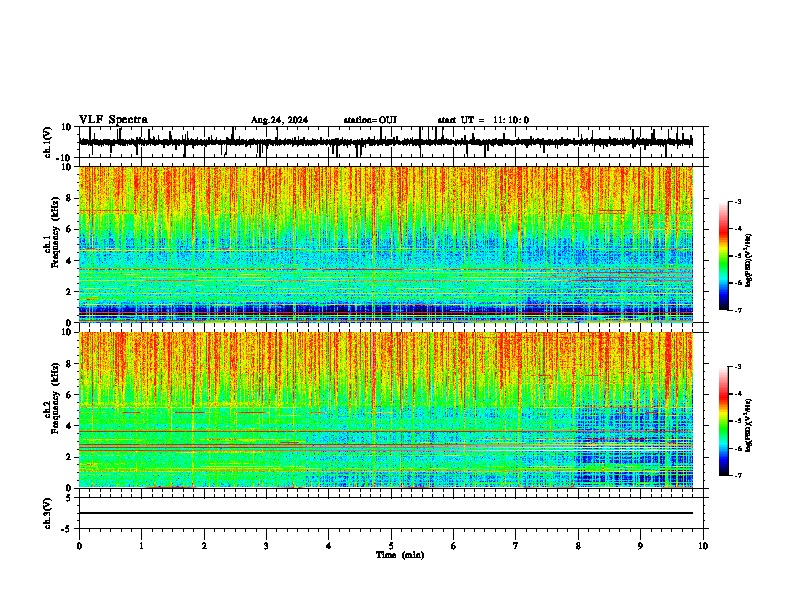This screenshot has width=792, height=612.
Task: Click time axis tick label '9'
Action: point(640,546)
